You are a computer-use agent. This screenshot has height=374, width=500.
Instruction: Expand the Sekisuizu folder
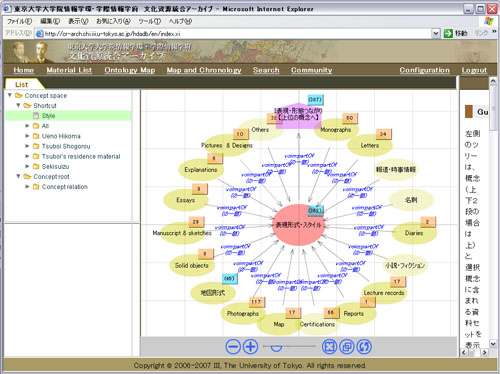pos(27,166)
